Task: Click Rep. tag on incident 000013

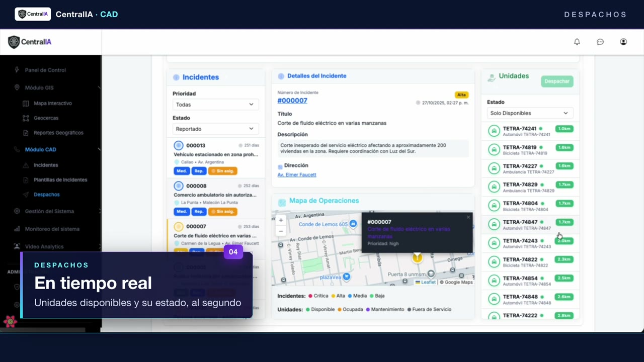Action: pos(199,171)
